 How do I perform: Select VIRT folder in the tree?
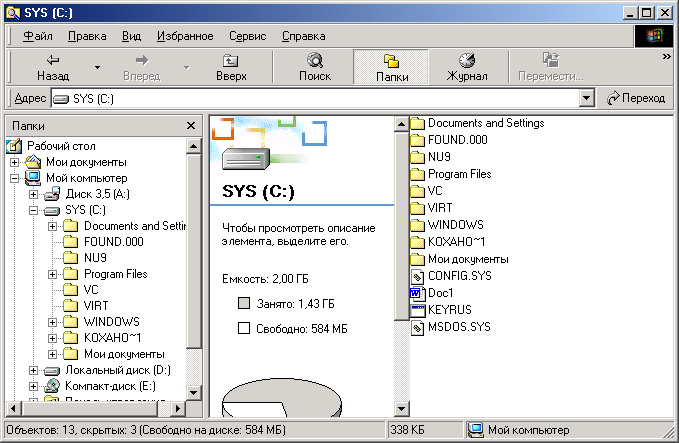(x=96, y=306)
